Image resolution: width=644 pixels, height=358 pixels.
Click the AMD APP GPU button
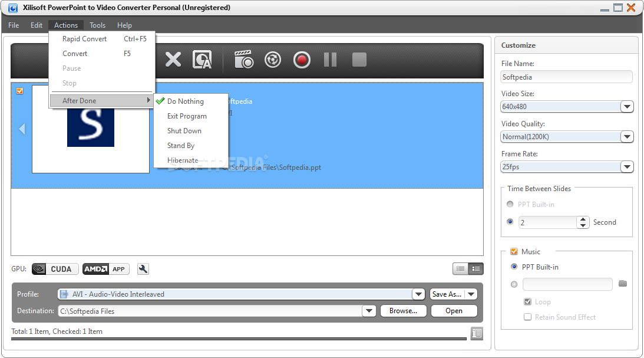(x=106, y=269)
